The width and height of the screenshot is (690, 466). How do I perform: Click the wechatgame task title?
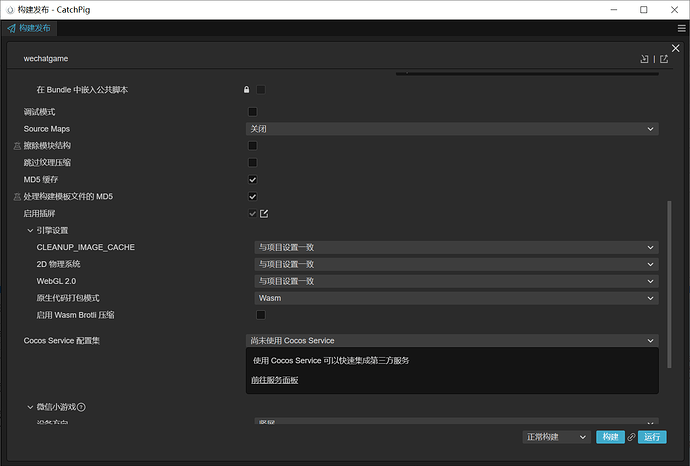pyautogui.click(x=46, y=59)
